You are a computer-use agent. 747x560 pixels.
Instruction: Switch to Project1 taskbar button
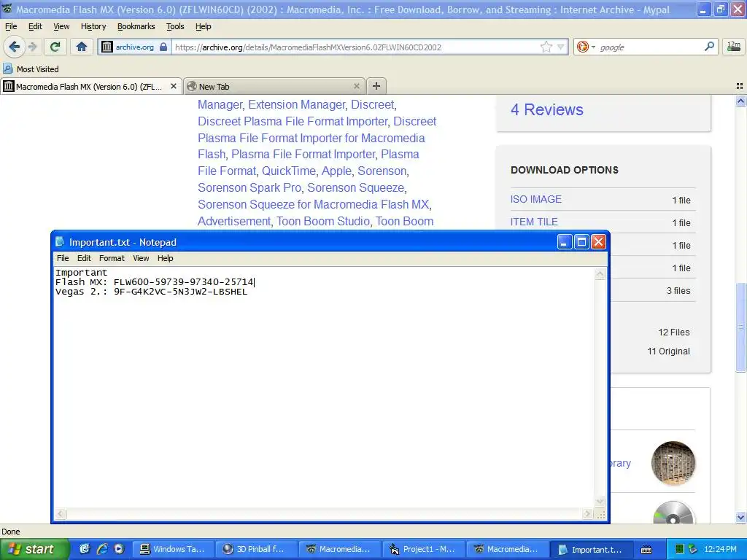(x=424, y=549)
